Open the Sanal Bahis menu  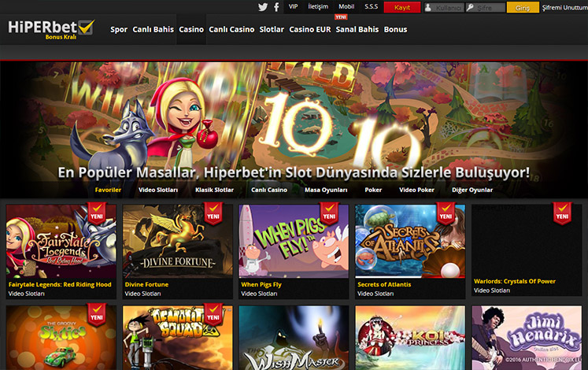tap(357, 30)
